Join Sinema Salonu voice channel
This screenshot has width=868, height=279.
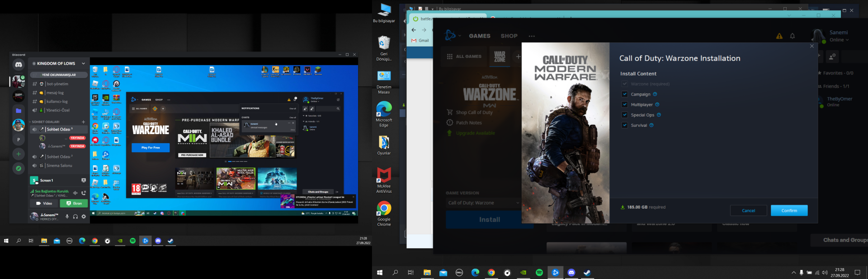pos(59,166)
